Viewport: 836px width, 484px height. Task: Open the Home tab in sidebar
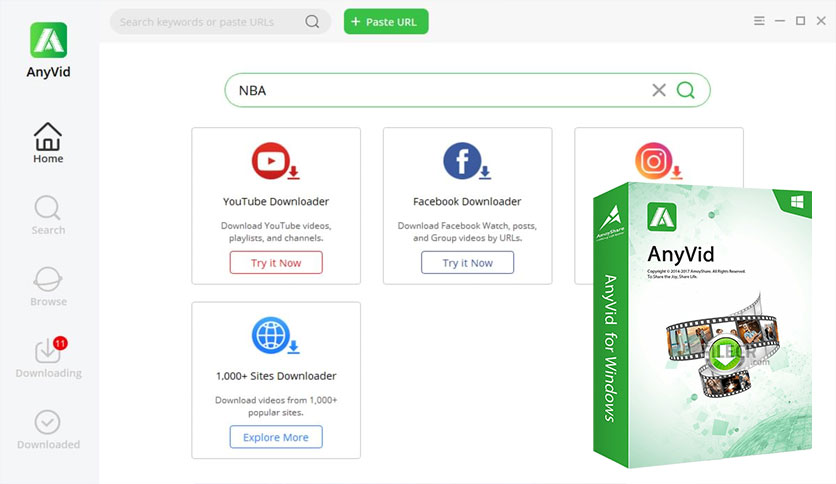click(48, 143)
